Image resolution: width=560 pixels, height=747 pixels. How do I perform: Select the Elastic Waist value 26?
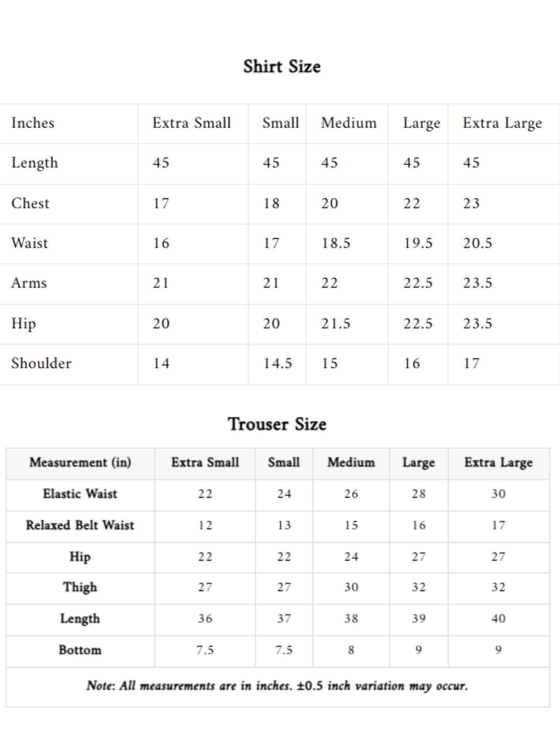(x=351, y=494)
